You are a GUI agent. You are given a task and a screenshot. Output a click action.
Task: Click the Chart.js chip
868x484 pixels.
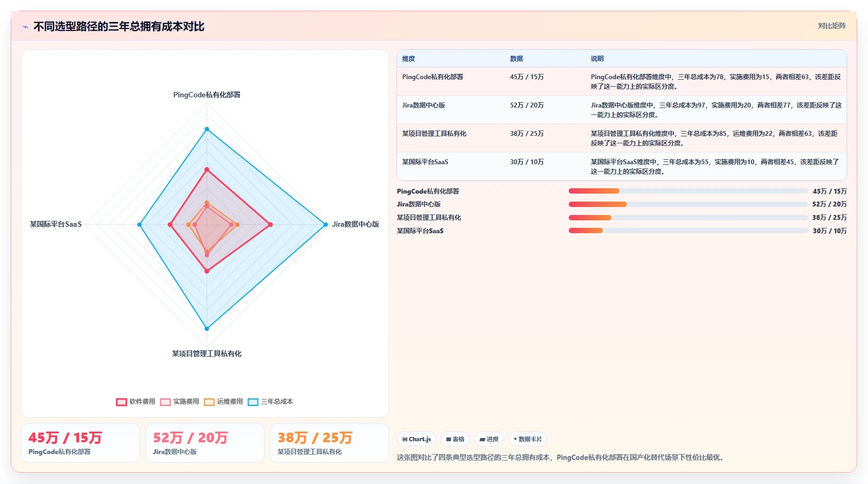click(x=416, y=439)
